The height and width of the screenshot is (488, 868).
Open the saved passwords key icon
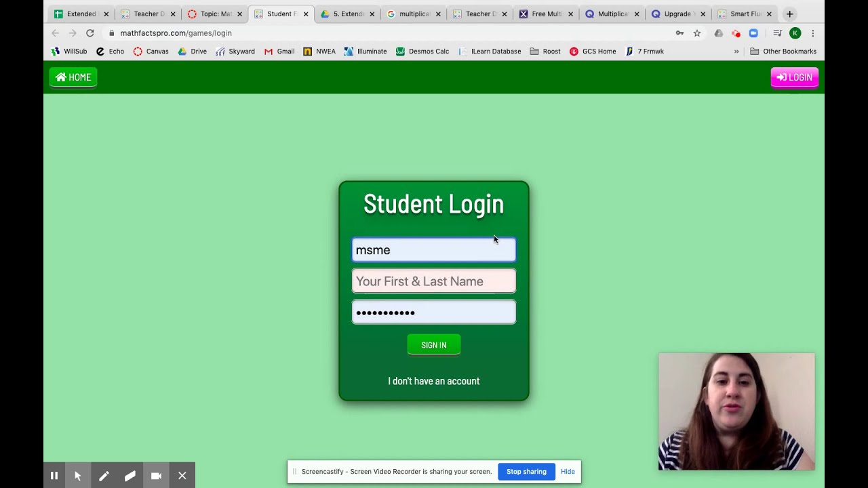[679, 33]
